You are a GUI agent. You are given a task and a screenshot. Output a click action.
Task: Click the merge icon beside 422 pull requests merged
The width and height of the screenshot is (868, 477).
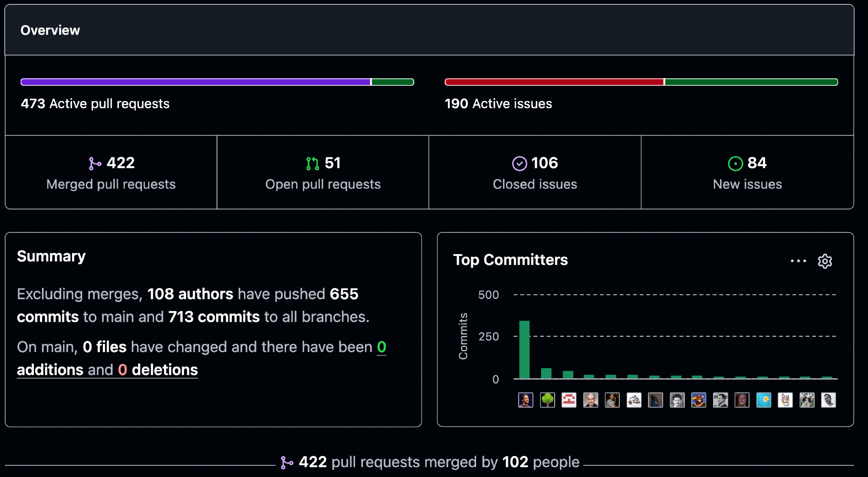tap(286, 463)
